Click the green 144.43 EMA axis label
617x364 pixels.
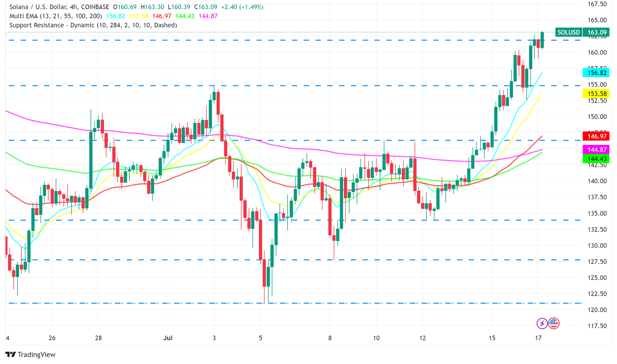tap(597, 159)
